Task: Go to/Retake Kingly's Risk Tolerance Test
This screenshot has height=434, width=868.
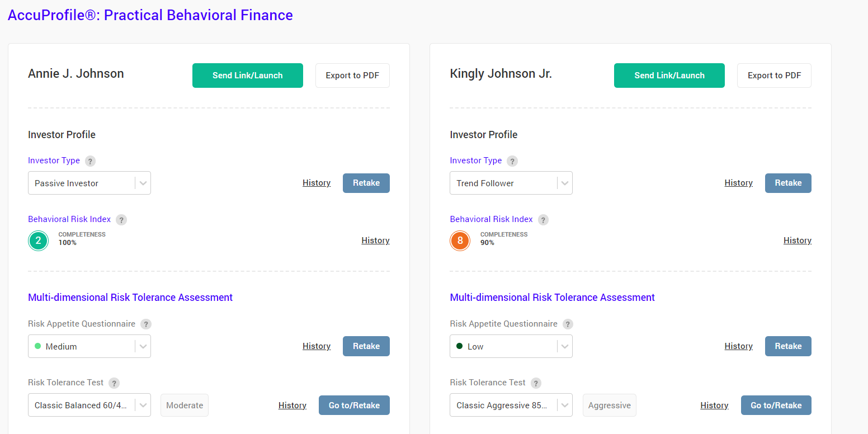Action: pos(776,405)
